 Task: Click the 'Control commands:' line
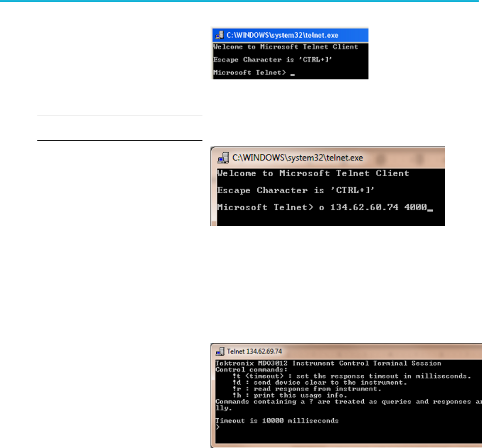[252, 370]
